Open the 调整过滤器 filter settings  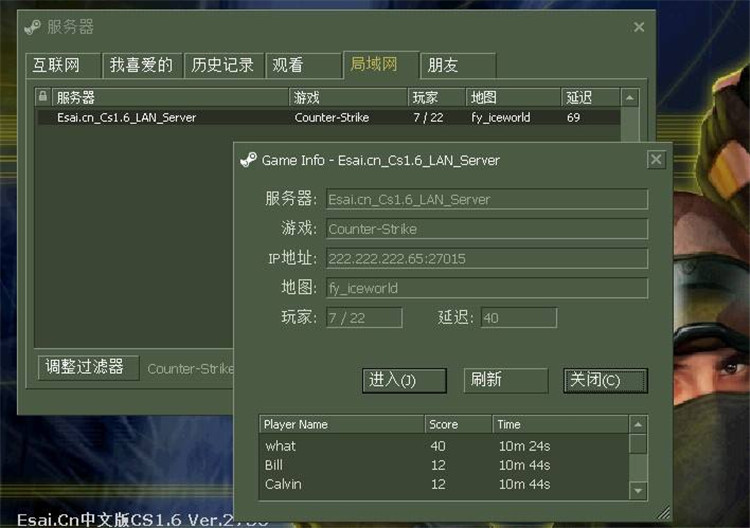[x=88, y=367]
